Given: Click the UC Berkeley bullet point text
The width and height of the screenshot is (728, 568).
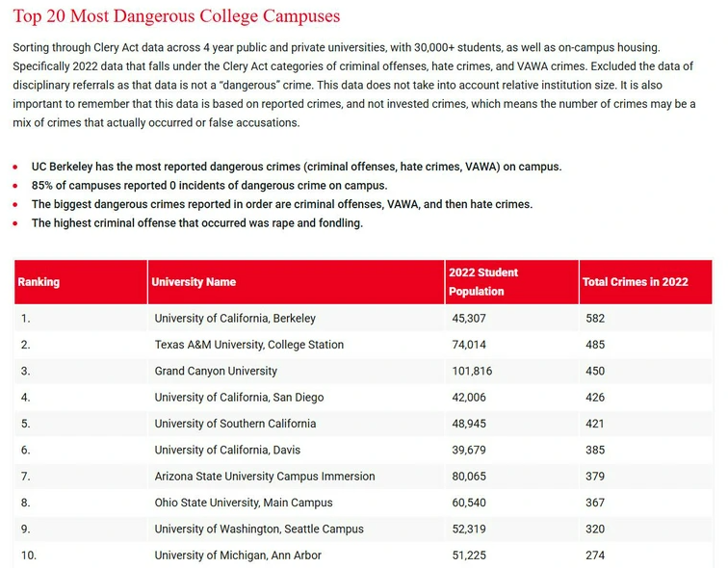Looking at the screenshot, I should point(297,168).
